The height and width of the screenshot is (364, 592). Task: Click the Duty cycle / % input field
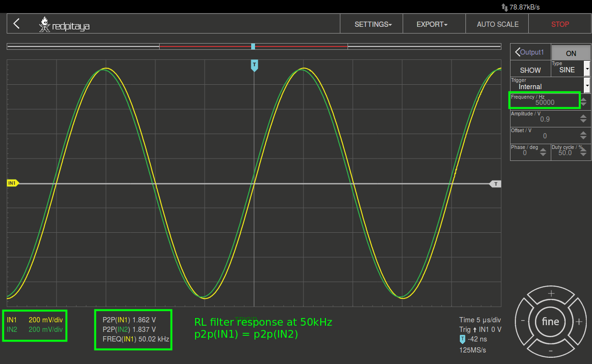point(566,152)
